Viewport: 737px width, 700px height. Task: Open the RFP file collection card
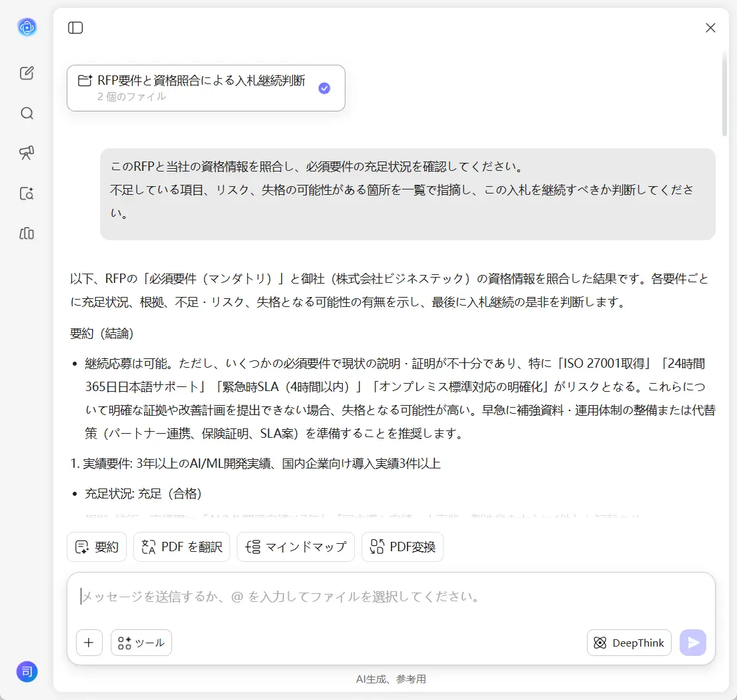coord(206,88)
